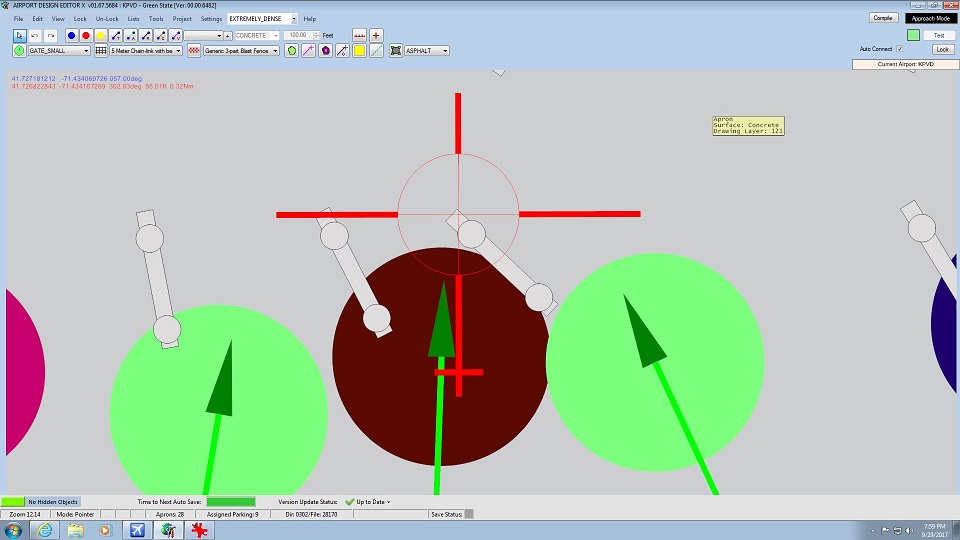Open the Project menu
Viewport: 960px width, 540px height.
182,19
